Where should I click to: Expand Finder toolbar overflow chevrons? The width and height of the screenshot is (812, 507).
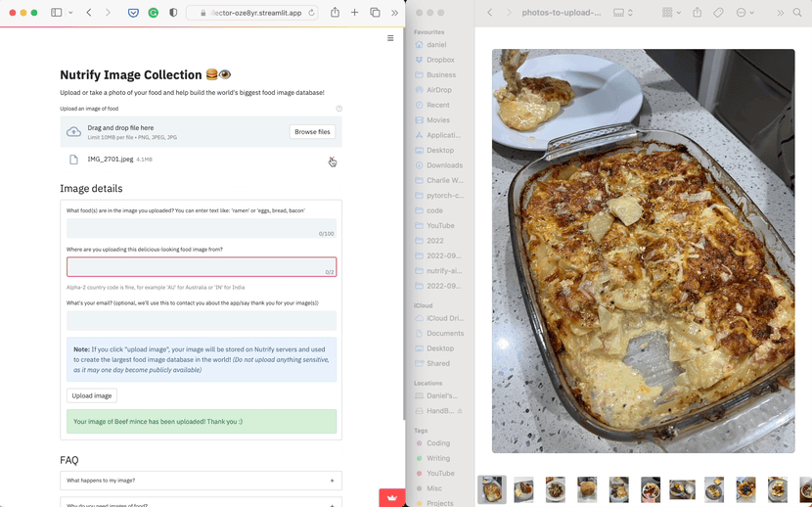tap(780, 13)
